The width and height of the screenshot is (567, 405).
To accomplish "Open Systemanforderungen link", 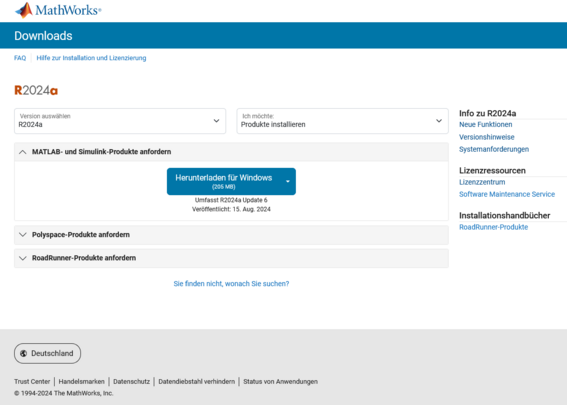I will (x=494, y=149).
